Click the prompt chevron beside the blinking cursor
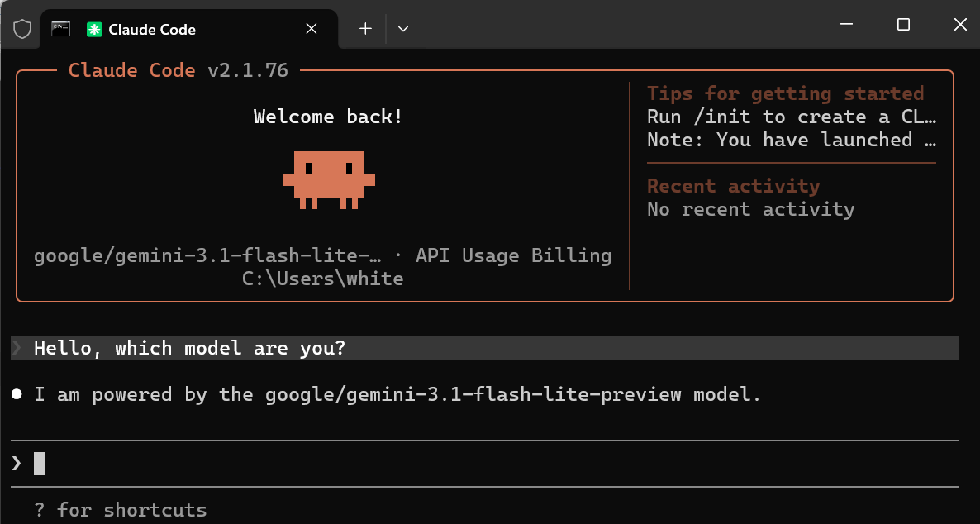980x524 pixels. click(16, 463)
